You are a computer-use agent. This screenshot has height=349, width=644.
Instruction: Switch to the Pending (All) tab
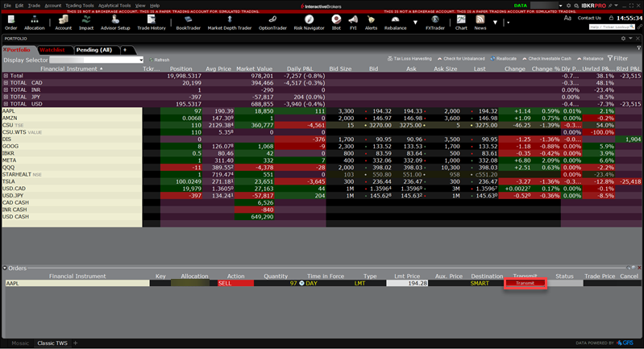[x=96, y=50]
